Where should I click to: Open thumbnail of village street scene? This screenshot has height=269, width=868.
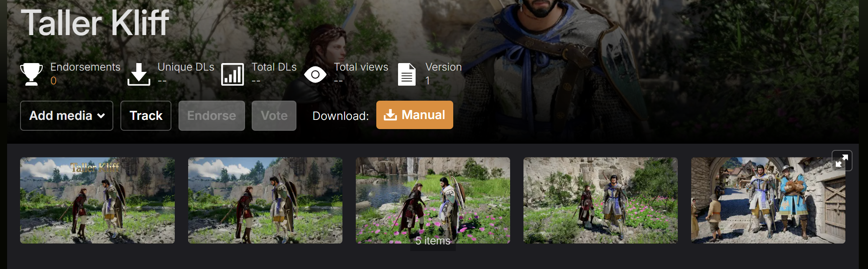768,200
